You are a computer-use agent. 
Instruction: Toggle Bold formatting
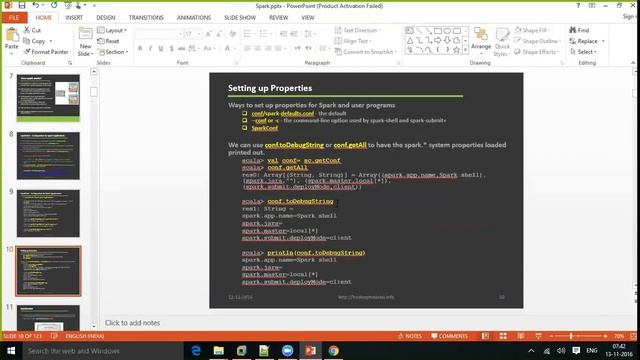tap(140, 49)
